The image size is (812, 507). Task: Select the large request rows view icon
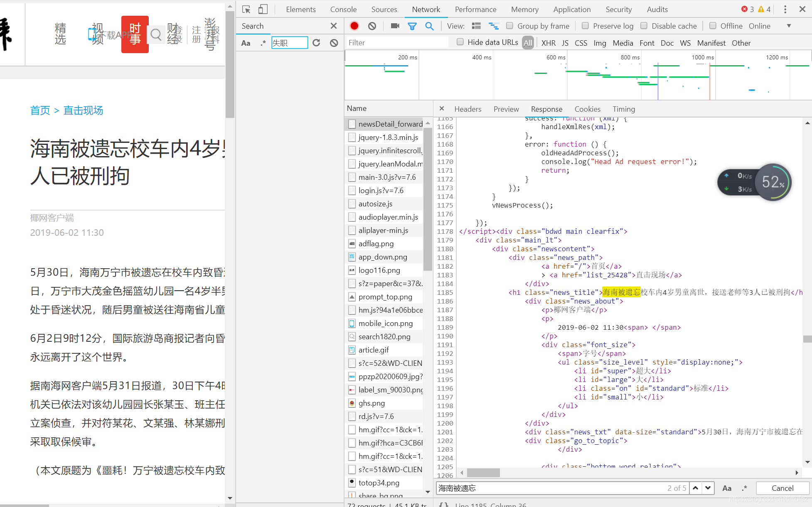click(x=477, y=26)
